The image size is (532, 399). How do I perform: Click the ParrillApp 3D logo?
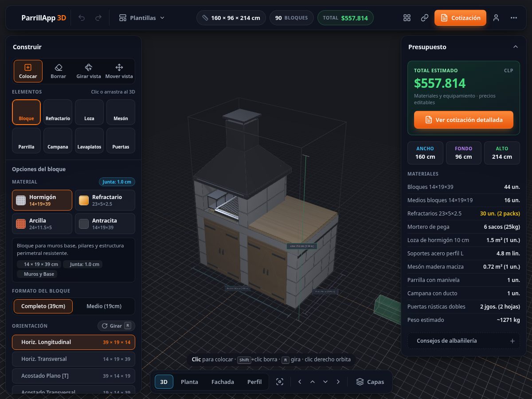(43, 18)
